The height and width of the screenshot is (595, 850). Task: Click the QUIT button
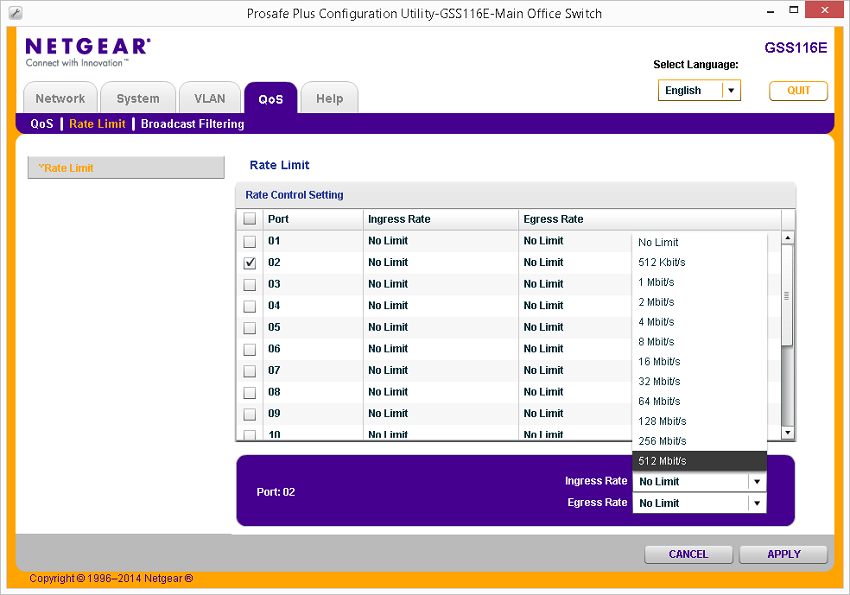[x=799, y=90]
